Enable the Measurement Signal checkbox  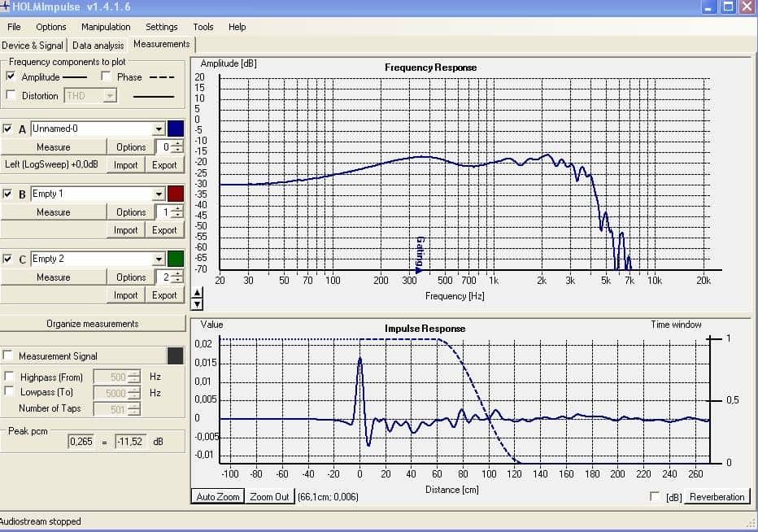point(8,355)
